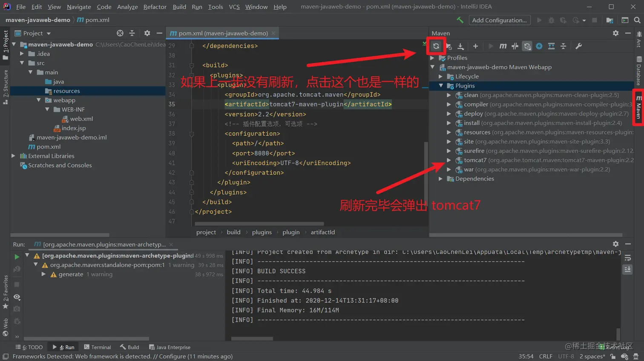Open Maven side tool window tab
Viewport: 644px width, 361px height.
(638, 108)
